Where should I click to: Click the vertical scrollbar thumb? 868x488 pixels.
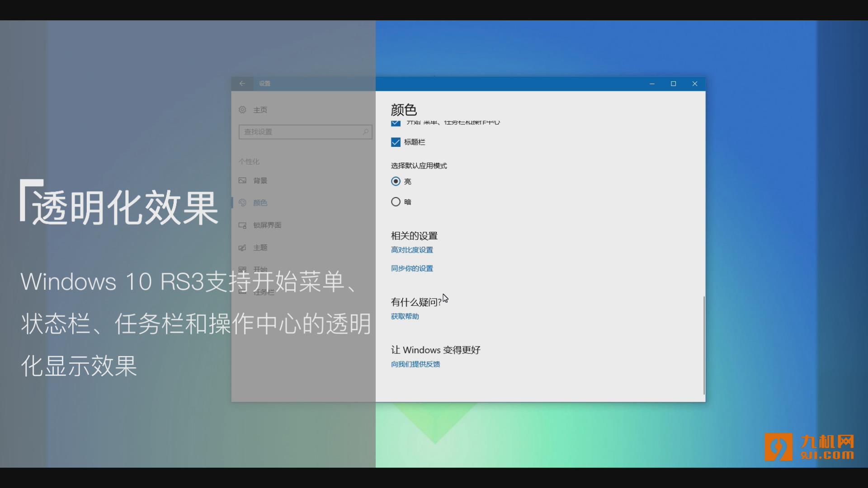[704, 345]
